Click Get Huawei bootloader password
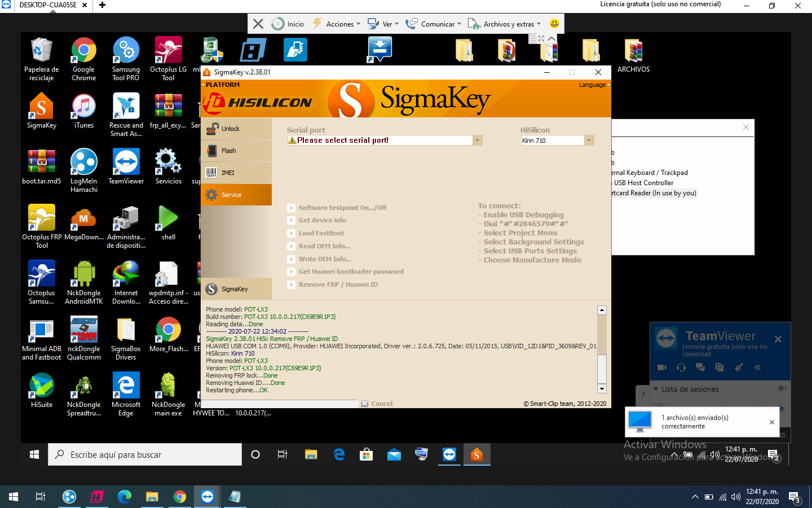 [351, 271]
